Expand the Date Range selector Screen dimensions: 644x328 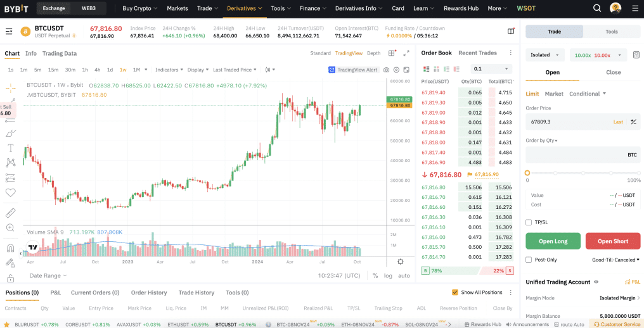(48, 275)
